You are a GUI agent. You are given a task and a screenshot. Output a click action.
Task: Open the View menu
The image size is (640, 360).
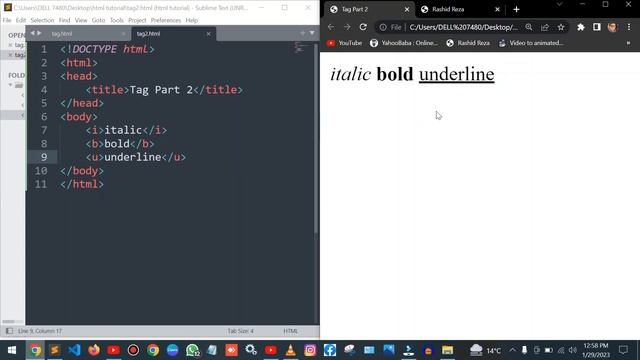(x=81, y=20)
